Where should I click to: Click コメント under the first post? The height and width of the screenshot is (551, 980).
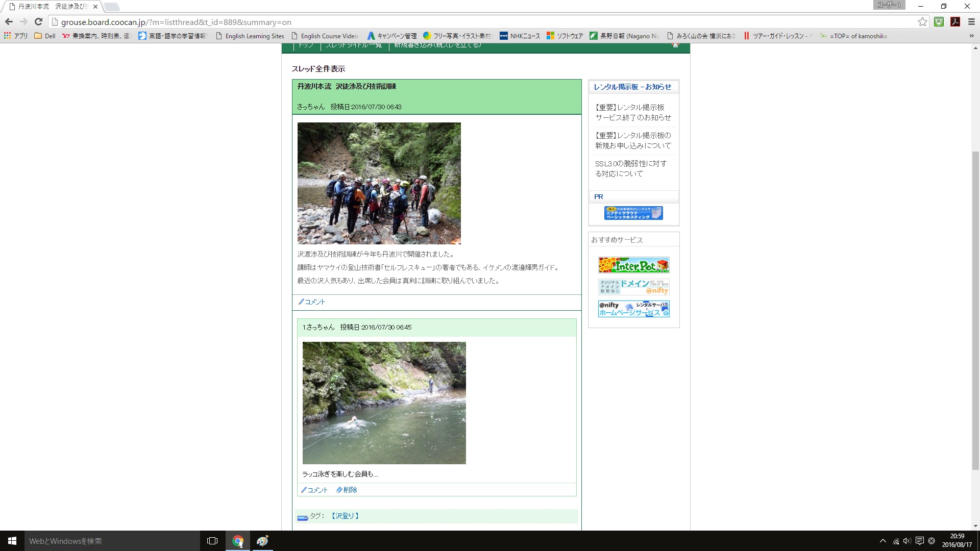[312, 302]
